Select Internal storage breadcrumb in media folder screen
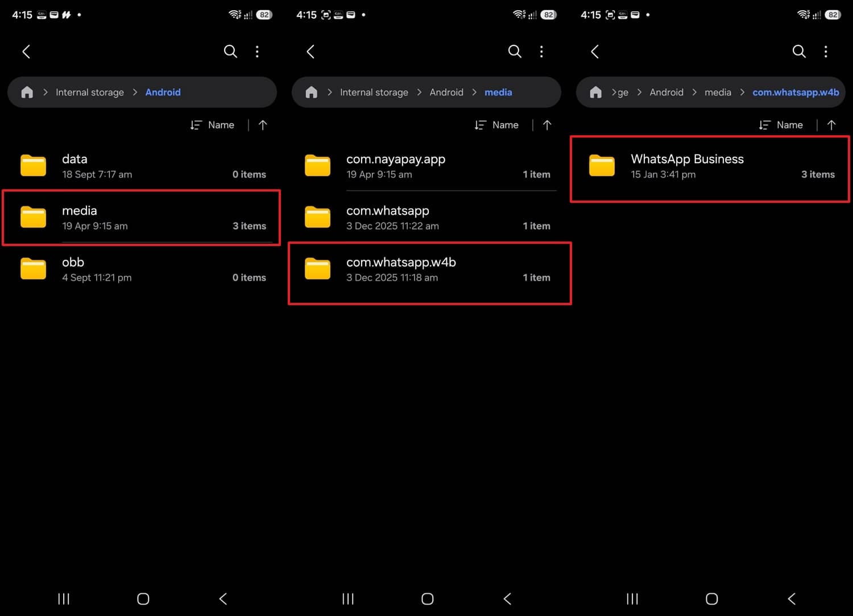 [374, 92]
